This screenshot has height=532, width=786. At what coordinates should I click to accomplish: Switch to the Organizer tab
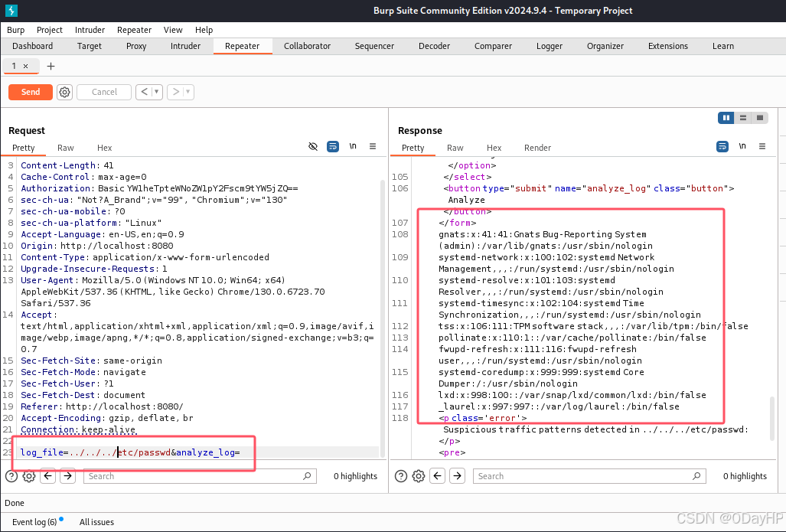[605, 46]
